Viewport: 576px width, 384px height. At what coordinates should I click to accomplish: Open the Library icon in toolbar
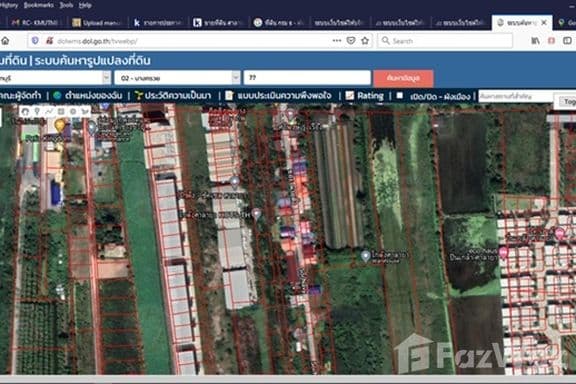[x=535, y=41]
